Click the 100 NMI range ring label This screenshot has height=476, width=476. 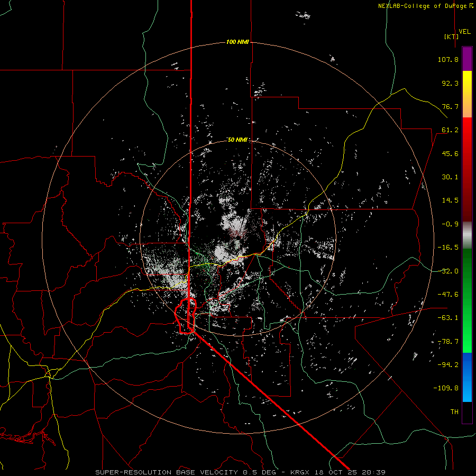click(x=237, y=42)
